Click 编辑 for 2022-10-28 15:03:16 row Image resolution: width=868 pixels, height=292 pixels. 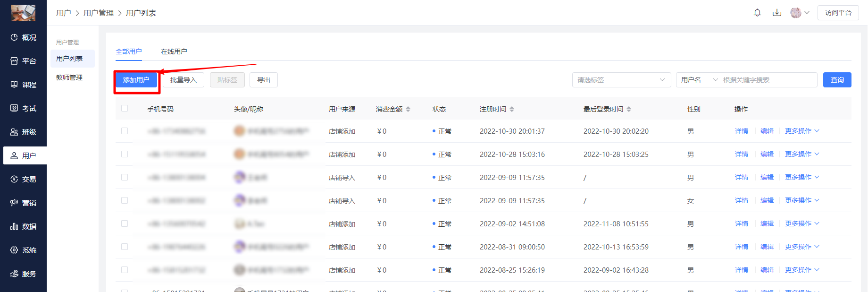click(767, 154)
